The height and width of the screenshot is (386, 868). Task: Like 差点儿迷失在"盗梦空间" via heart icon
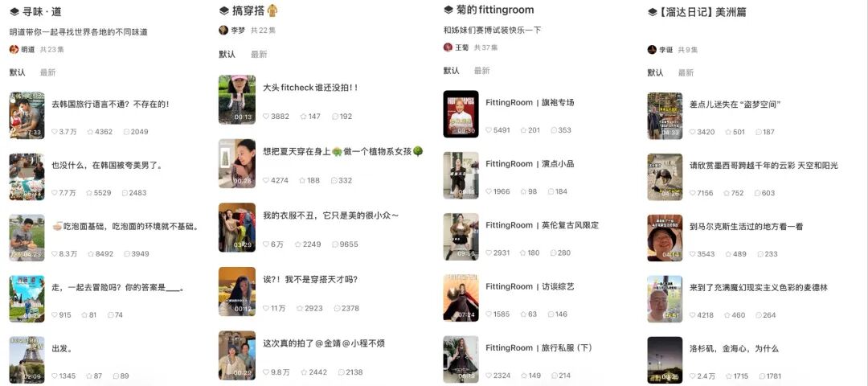(693, 132)
